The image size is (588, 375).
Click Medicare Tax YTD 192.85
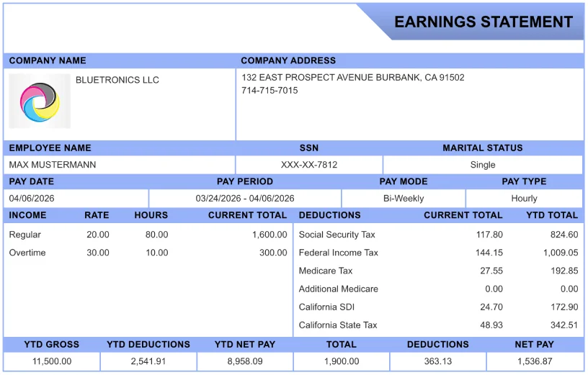click(564, 271)
